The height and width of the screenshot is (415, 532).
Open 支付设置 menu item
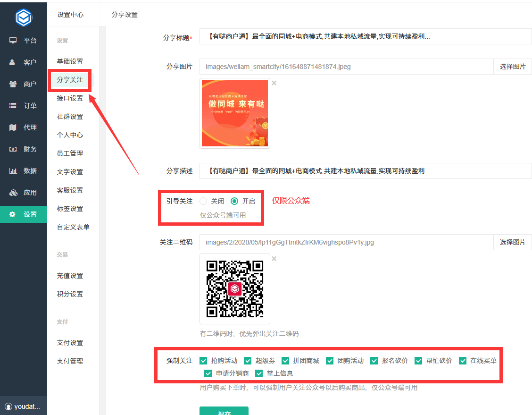70,343
